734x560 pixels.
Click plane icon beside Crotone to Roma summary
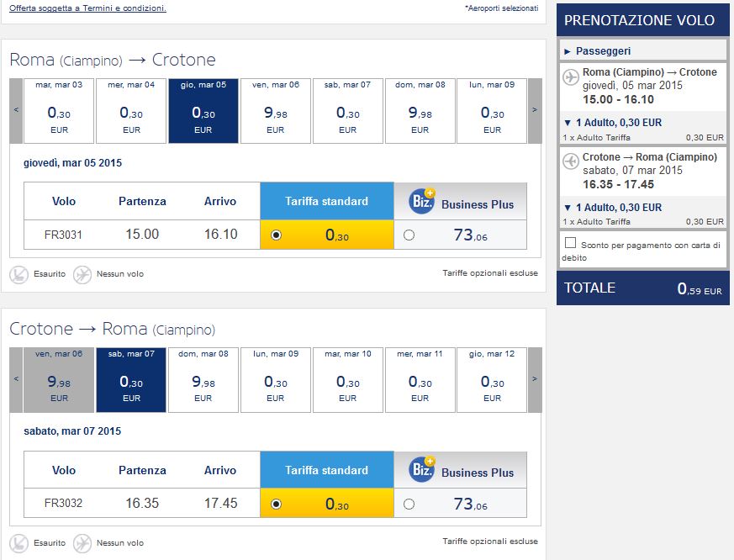click(571, 161)
